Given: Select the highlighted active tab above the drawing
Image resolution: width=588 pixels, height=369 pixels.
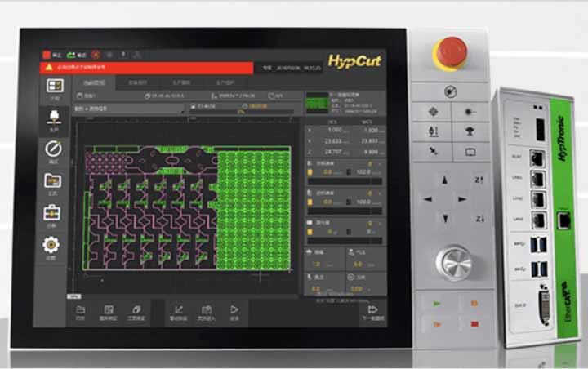Looking at the screenshot, I should click(x=94, y=82).
